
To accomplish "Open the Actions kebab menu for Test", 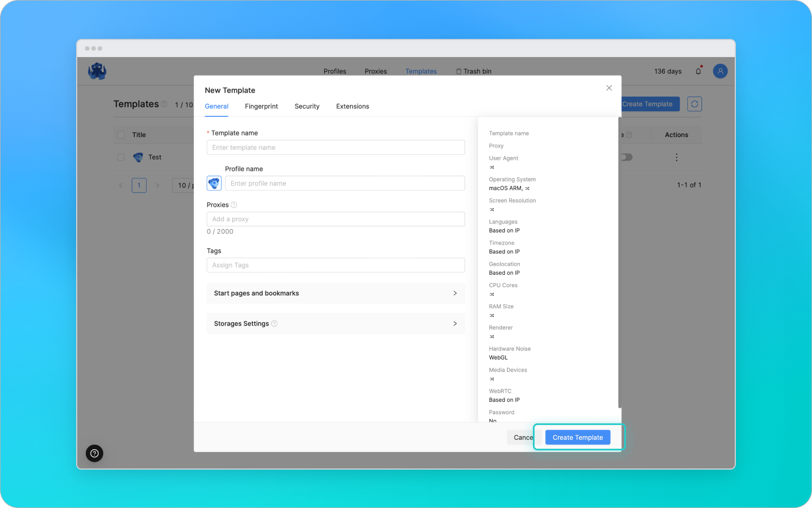I will pyautogui.click(x=676, y=157).
